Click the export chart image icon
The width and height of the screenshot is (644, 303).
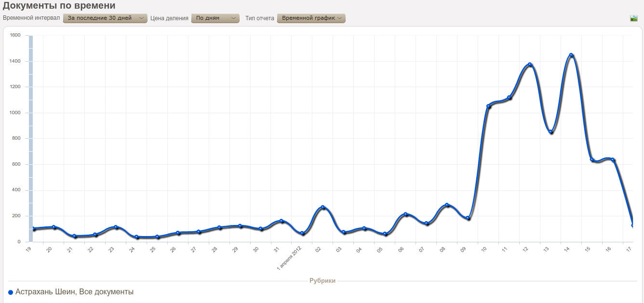(634, 18)
